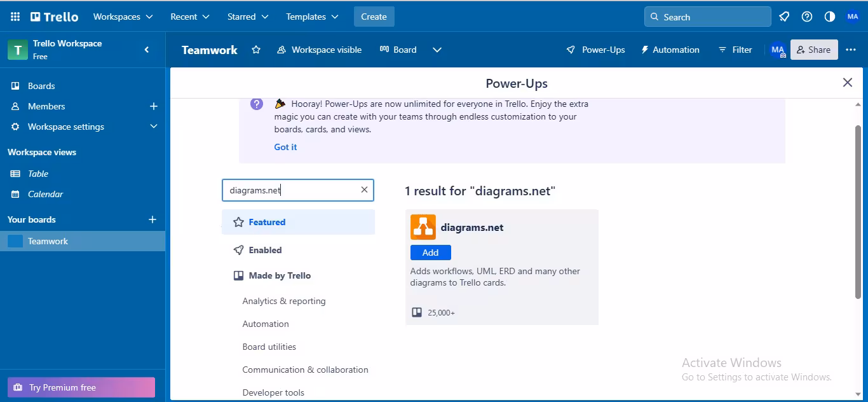
Task: Select the Featured category
Action: (x=298, y=222)
